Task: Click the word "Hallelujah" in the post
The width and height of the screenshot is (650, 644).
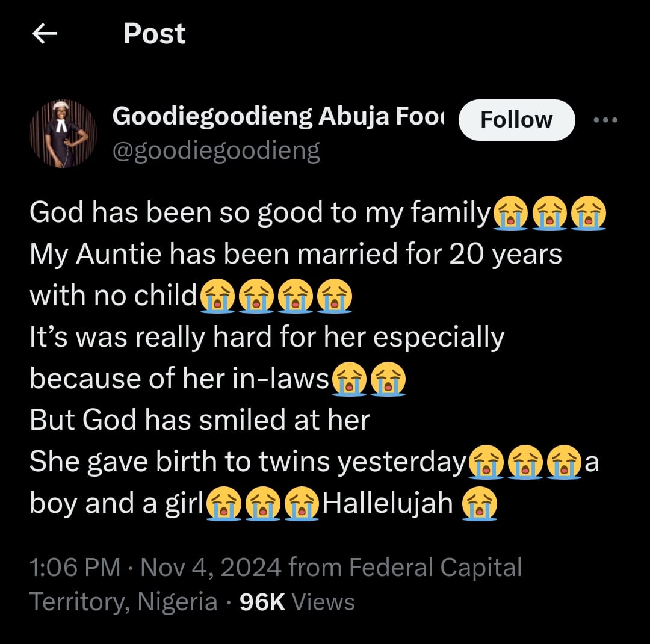Action: tap(388, 503)
